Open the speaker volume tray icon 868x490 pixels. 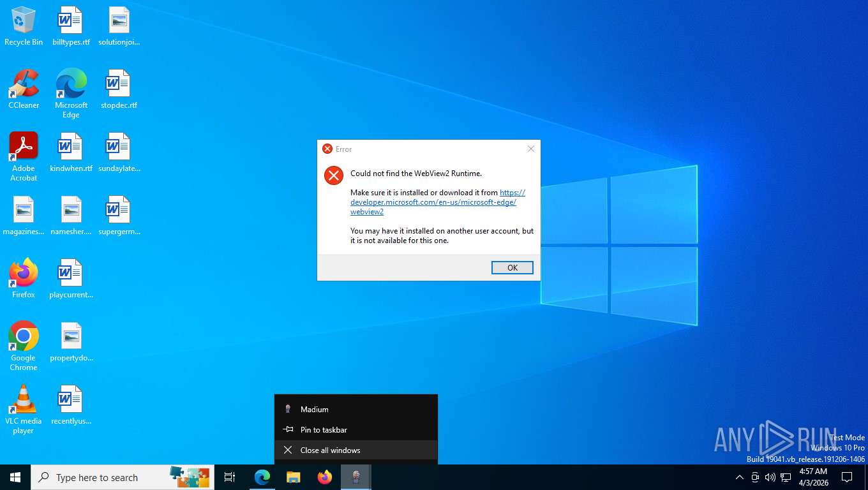pyautogui.click(x=770, y=477)
